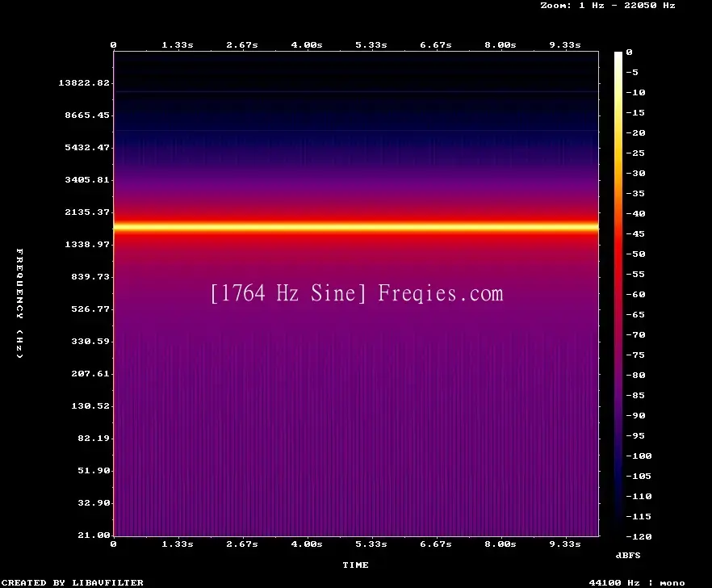Screen dimensions: 712x588
Task: Click the 44100 Hz mono label
Action: point(637,582)
